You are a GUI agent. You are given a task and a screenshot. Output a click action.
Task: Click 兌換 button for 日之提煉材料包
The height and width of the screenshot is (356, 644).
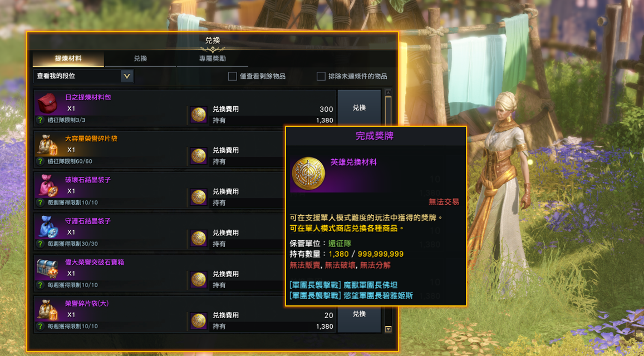coord(360,107)
